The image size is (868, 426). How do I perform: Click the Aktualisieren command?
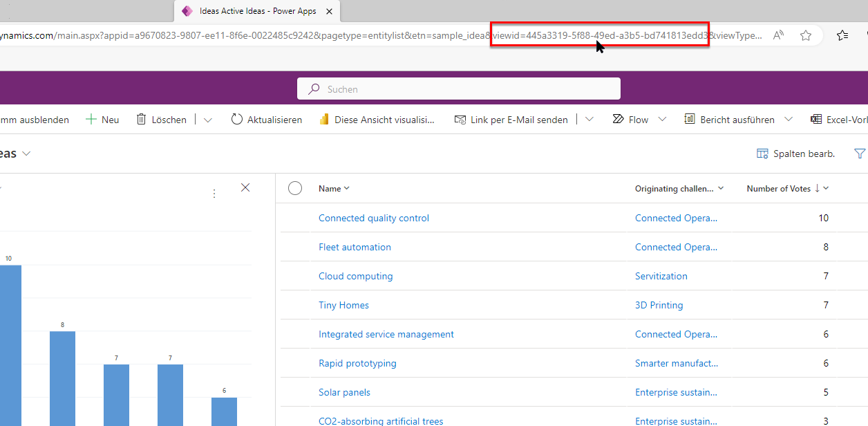[x=266, y=120]
